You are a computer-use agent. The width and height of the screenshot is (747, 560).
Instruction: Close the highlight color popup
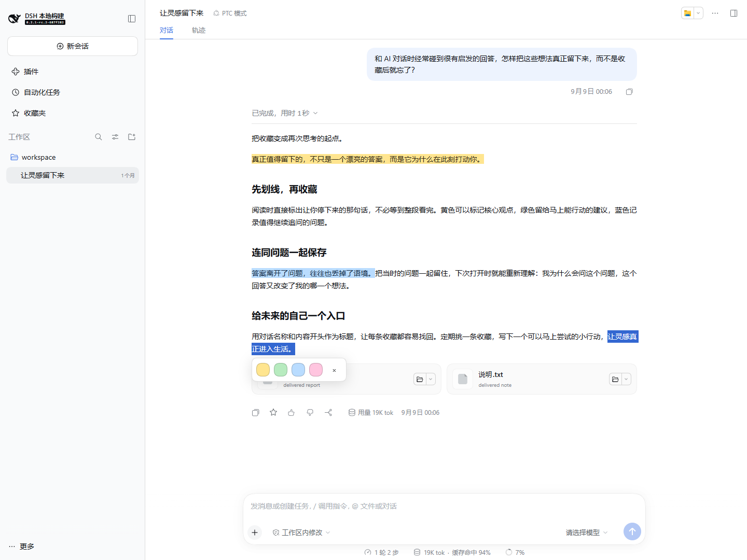(x=334, y=370)
